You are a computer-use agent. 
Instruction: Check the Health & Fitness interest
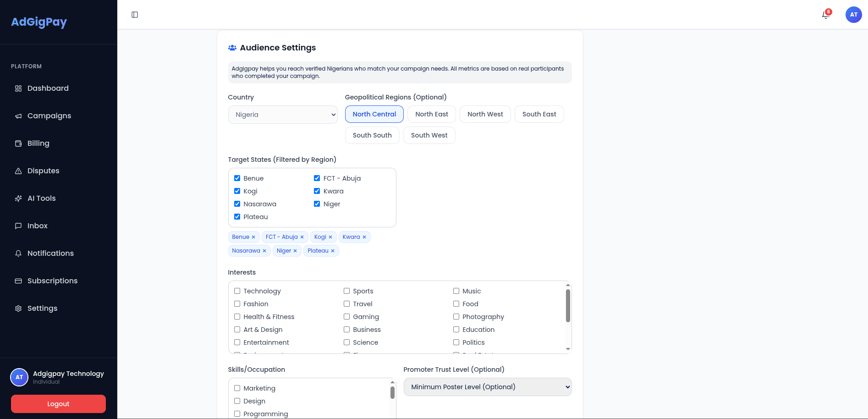237,317
